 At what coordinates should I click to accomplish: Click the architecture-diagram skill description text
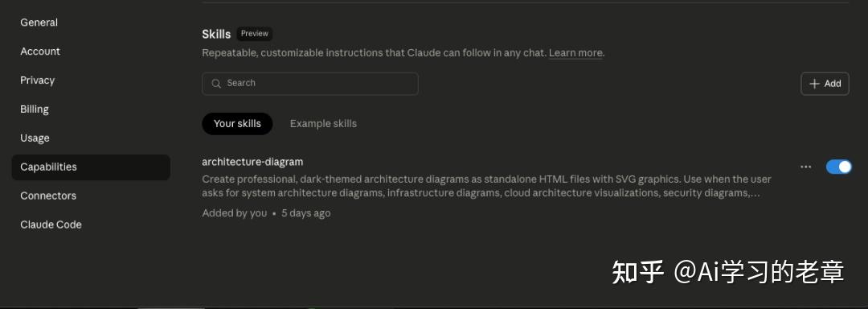486,186
